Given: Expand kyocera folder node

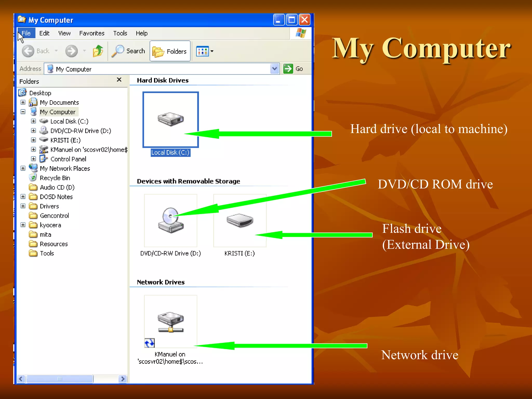Looking at the screenshot, I should (23, 225).
